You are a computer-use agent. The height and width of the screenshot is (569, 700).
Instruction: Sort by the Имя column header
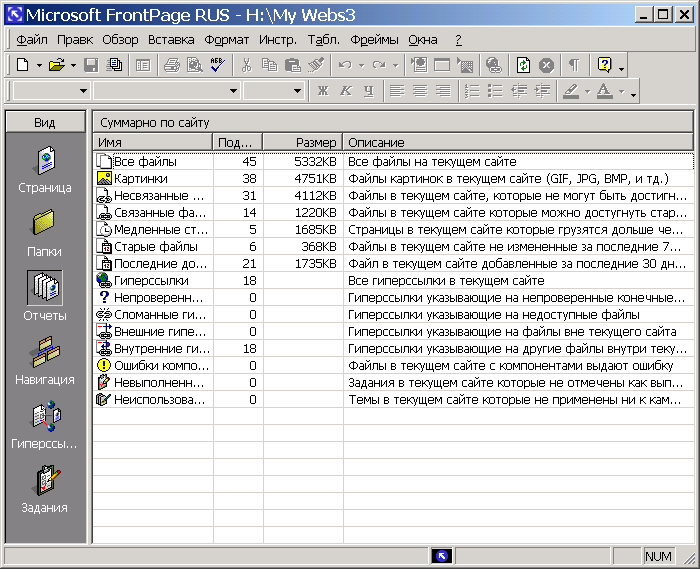[152, 142]
